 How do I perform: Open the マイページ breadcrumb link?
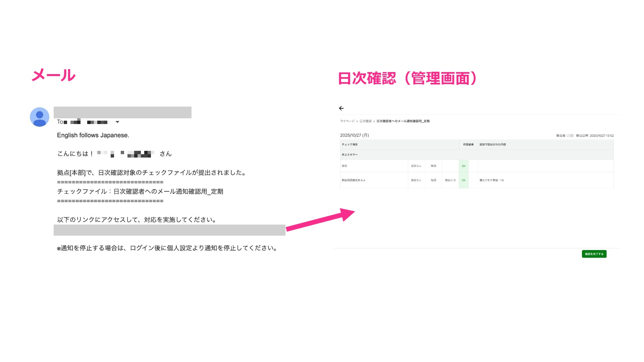347,121
